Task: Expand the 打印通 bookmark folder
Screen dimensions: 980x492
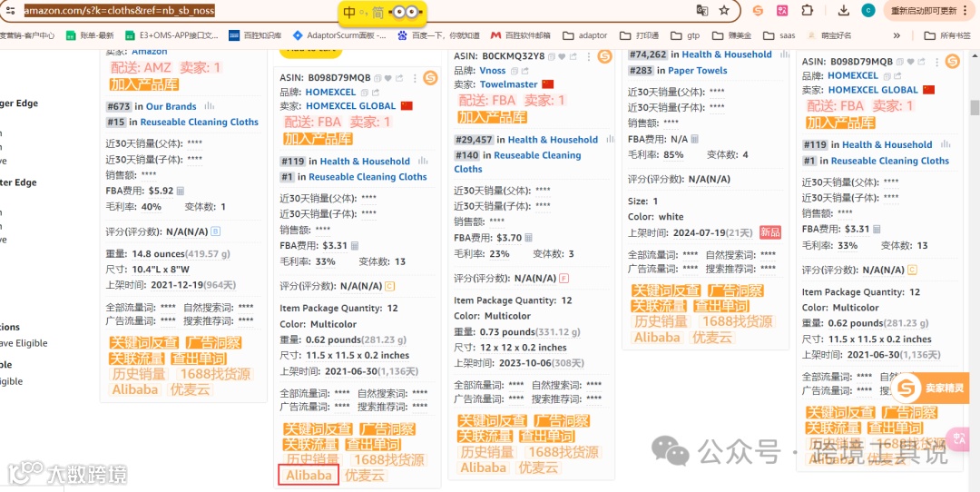Action: (640, 35)
